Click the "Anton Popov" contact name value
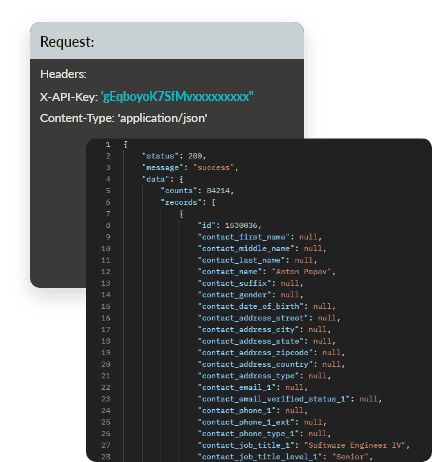432x462 pixels. [303, 272]
